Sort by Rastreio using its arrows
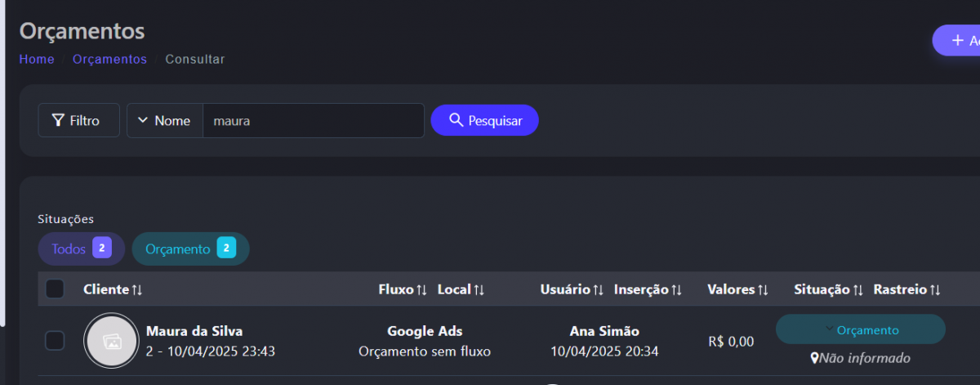The width and height of the screenshot is (980, 385). tap(935, 290)
